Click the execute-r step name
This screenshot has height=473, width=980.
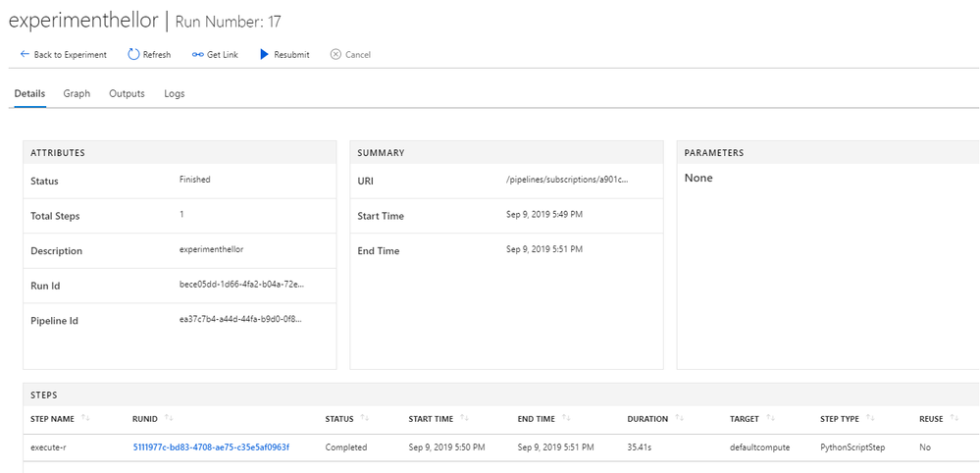point(48,447)
